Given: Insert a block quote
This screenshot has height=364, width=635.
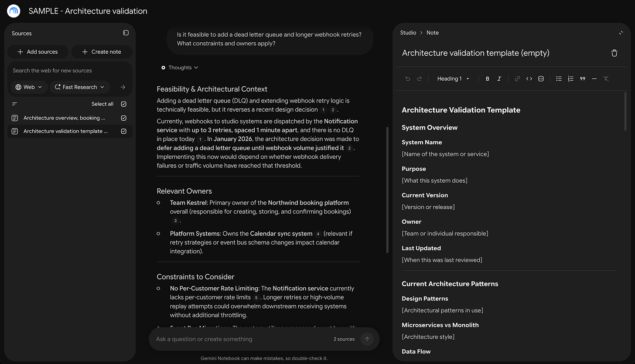Looking at the screenshot, I should pos(583,79).
